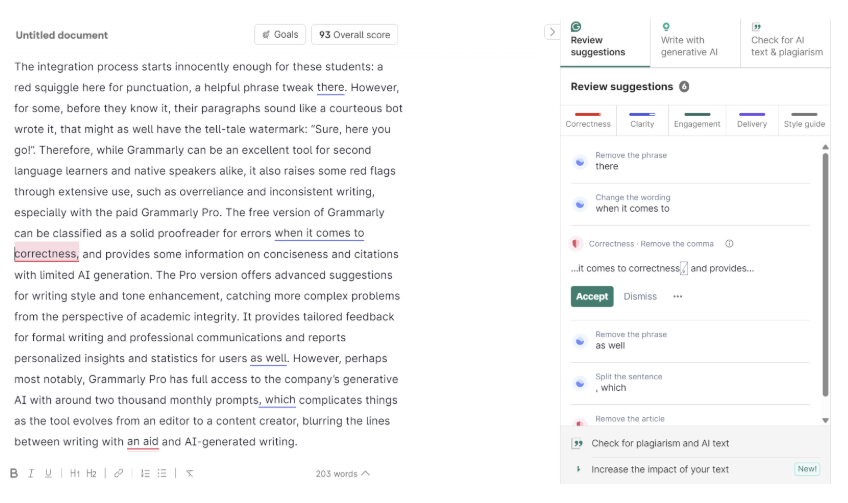Toggle bold formatting in toolbar
Image resolution: width=848 pixels, height=503 pixels.
click(14, 473)
